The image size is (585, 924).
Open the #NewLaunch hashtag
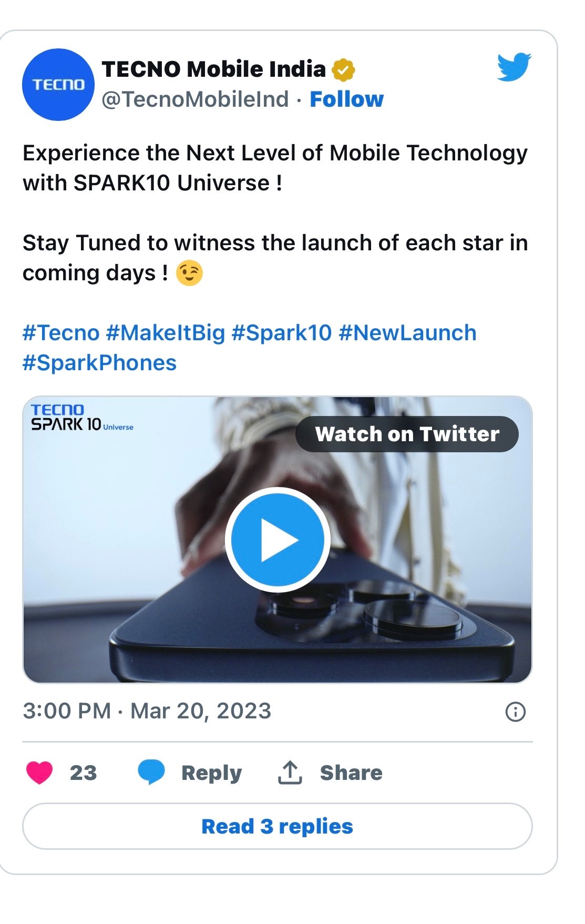[408, 332]
